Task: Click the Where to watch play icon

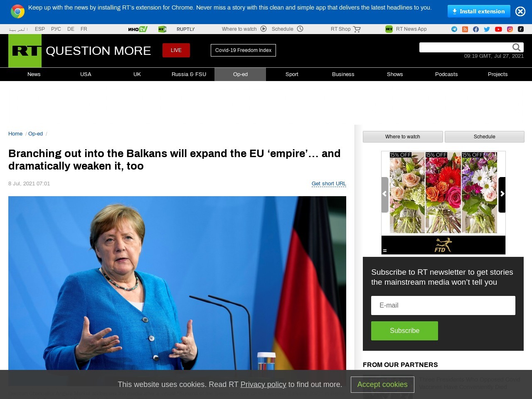Action: [x=264, y=29]
